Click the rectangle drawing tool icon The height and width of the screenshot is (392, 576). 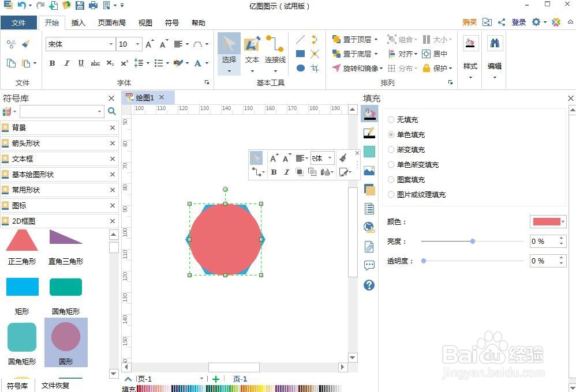click(300, 53)
